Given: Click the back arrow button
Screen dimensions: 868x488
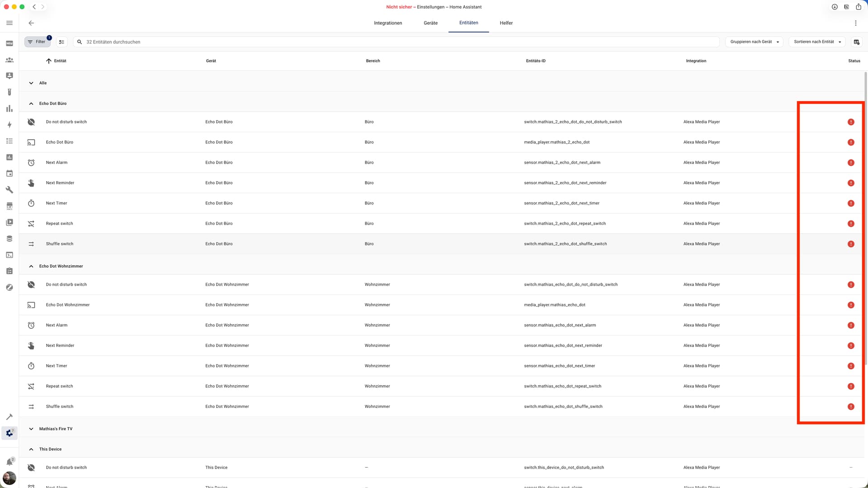Looking at the screenshot, I should 31,23.
